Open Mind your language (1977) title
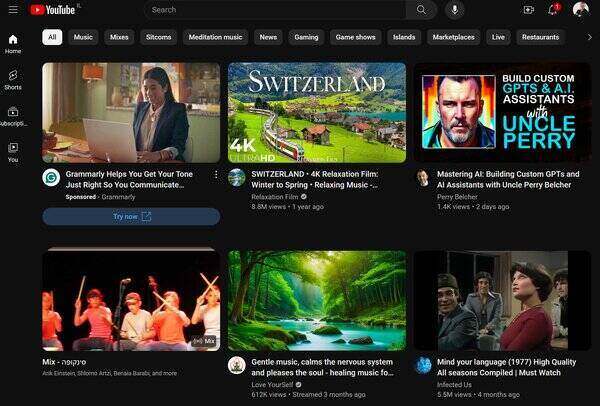The image size is (600, 406). coord(507,367)
